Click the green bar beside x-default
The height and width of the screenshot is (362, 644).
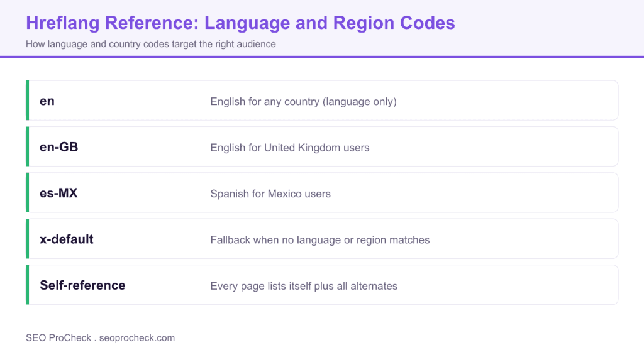tap(27, 239)
